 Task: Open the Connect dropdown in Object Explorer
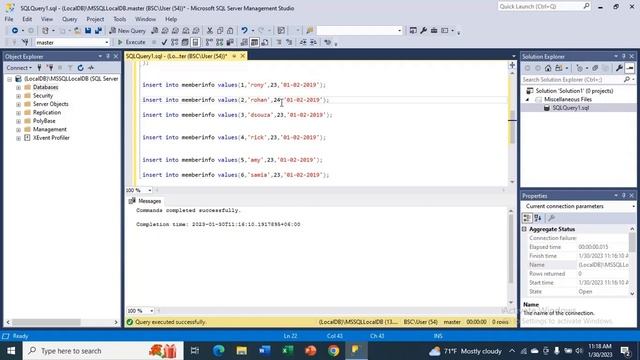[19, 68]
